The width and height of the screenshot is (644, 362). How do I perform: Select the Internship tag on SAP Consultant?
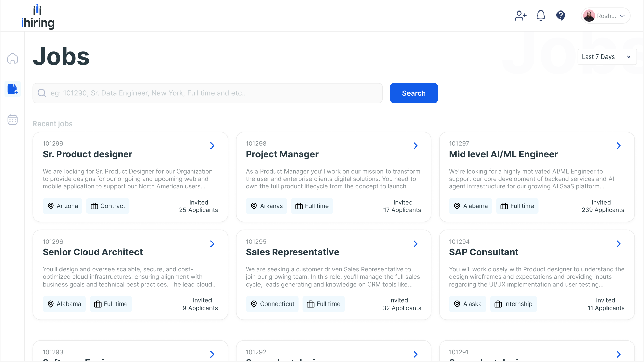(x=513, y=304)
